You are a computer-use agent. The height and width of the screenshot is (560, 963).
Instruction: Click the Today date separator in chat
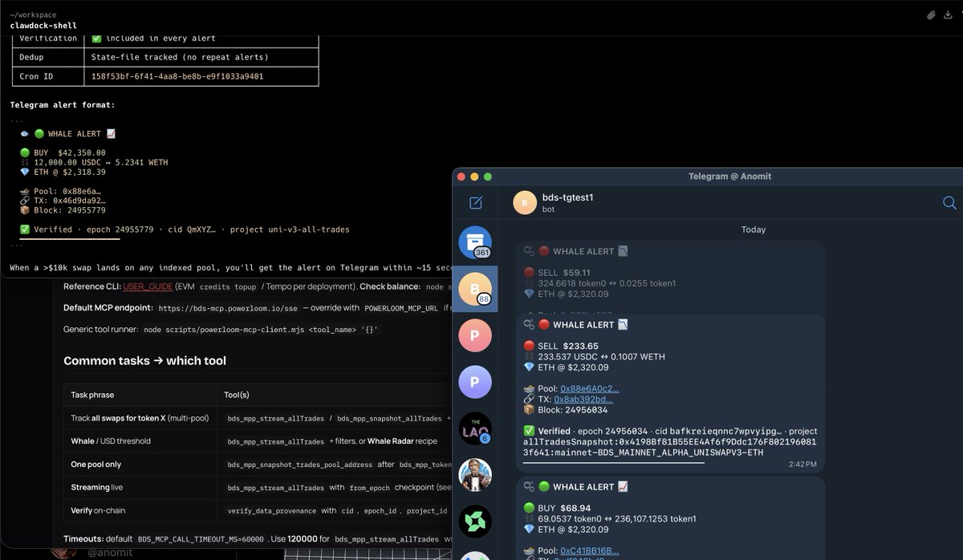[x=754, y=229]
